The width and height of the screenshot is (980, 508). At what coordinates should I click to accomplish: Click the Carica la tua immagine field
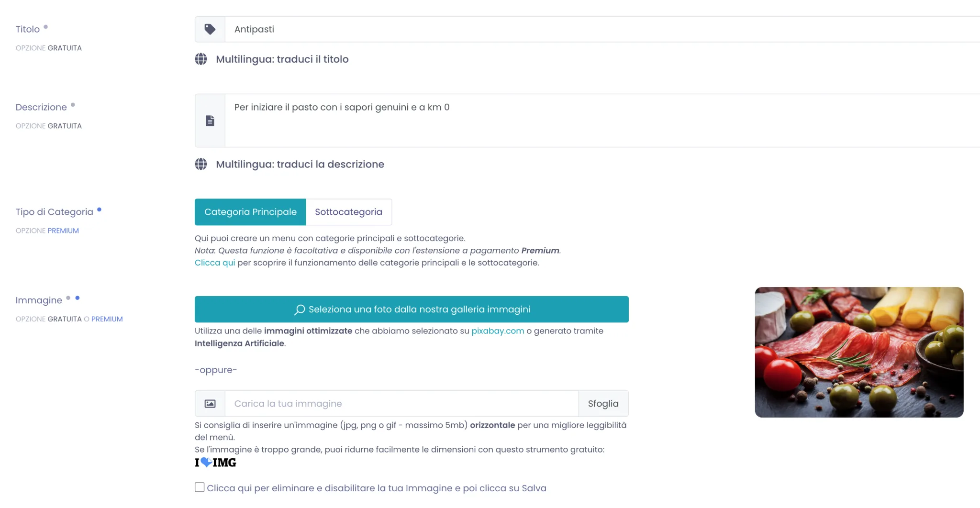(x=402, y=404)
